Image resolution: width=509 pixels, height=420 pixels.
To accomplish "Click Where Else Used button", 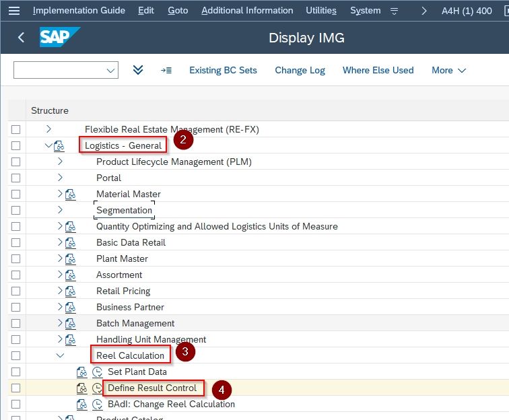I will click(x=378, y=70).
